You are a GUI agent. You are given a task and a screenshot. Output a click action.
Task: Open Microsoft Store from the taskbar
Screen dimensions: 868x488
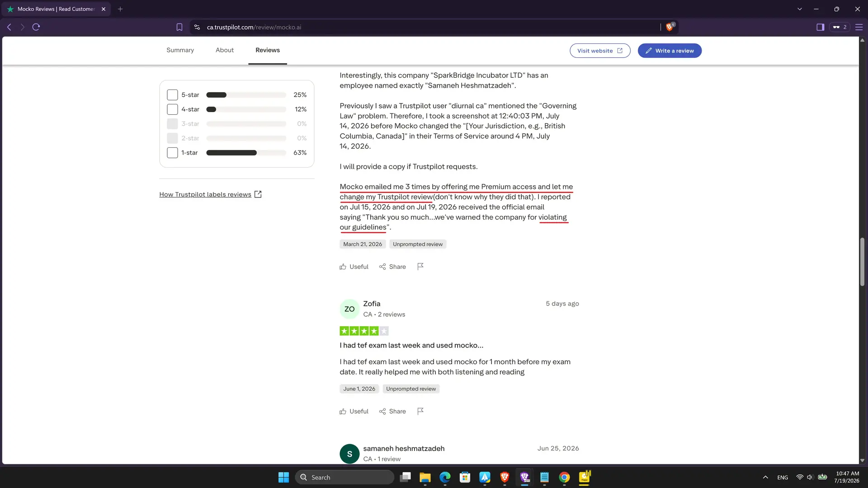click(465, 477)
